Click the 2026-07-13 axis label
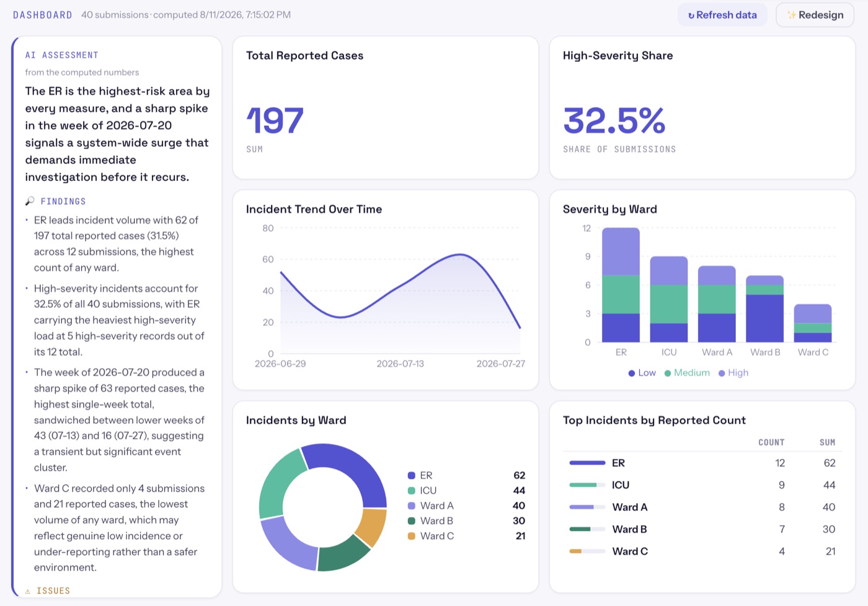Image resolution: width=868 pixels, height=606 pixels. 400,364
